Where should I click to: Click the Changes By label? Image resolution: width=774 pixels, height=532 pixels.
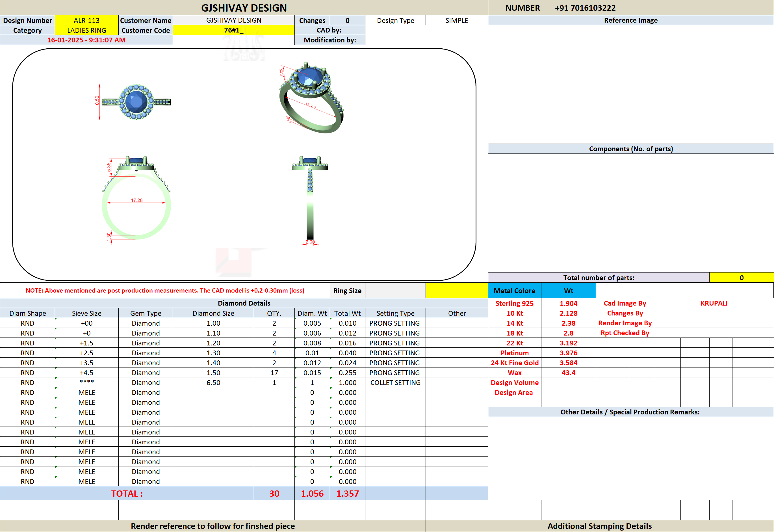[x=625, y=313]
